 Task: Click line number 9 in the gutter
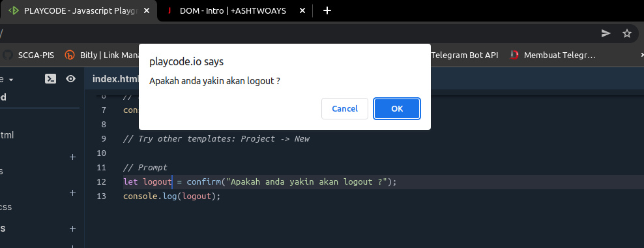[x=104, y=138]
